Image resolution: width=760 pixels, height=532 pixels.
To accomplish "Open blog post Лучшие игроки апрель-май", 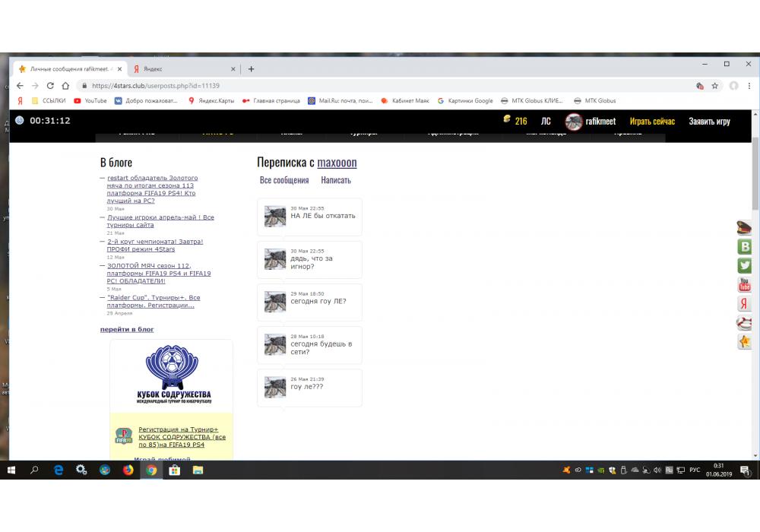I will (160, 221).
